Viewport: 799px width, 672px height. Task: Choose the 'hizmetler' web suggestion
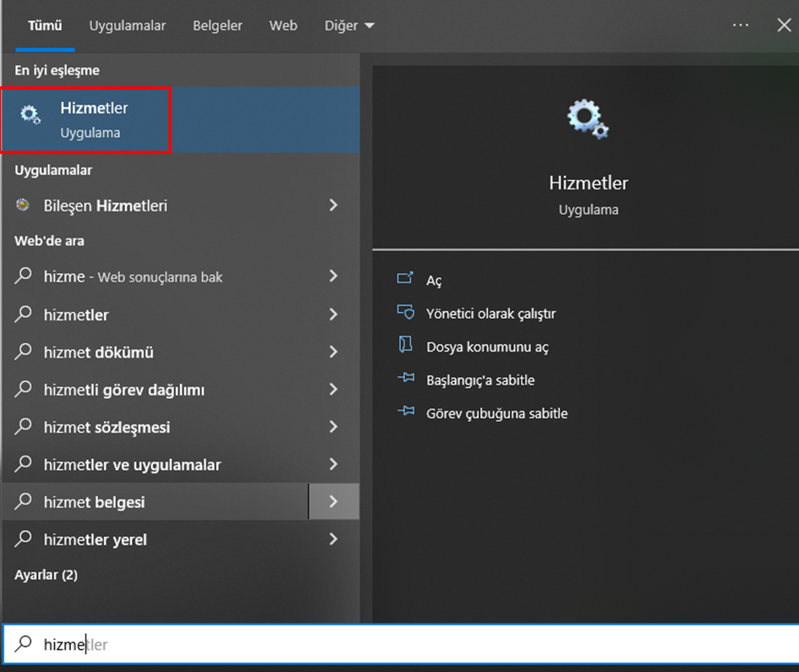155,314
